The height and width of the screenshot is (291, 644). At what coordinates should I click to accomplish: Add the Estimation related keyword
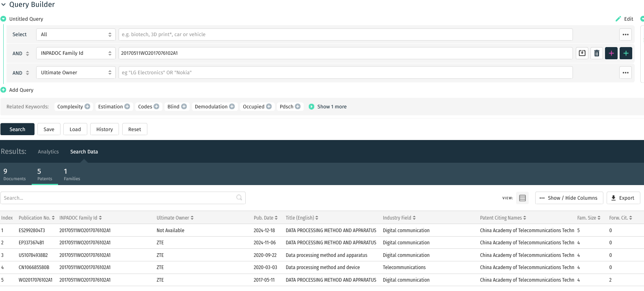pyautogui.click(x=127, y=106)
